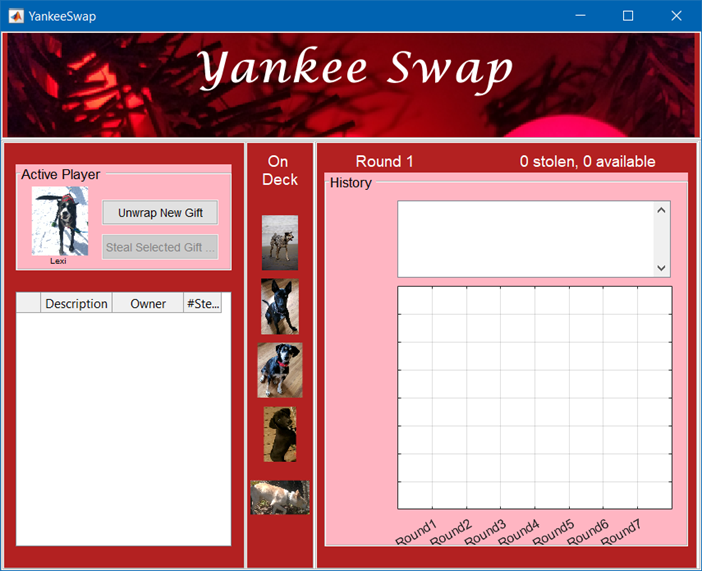Select the bottom On Deck wide dog photo
Viewport: 702px width, 571px height.
(x=280, y=497)
